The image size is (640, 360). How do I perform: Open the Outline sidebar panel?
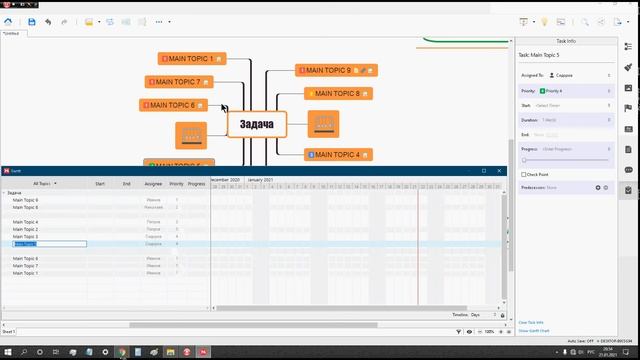[x=629, y=47]
